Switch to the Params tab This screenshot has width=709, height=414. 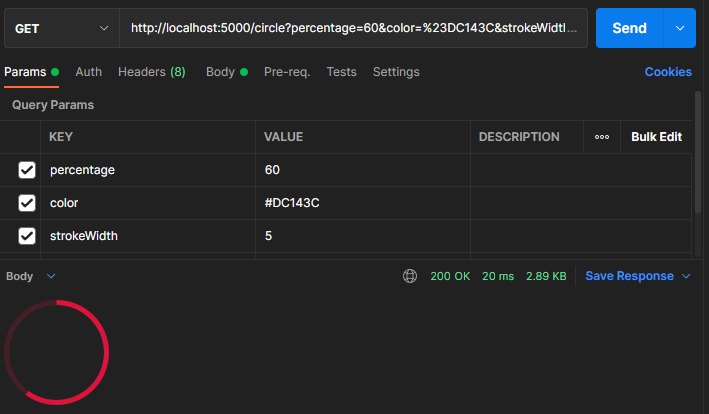[31, 72]
